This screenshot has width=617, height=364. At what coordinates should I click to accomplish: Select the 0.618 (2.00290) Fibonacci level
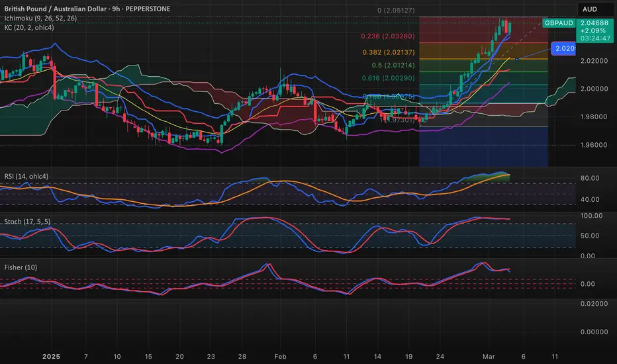coord(389,78)
